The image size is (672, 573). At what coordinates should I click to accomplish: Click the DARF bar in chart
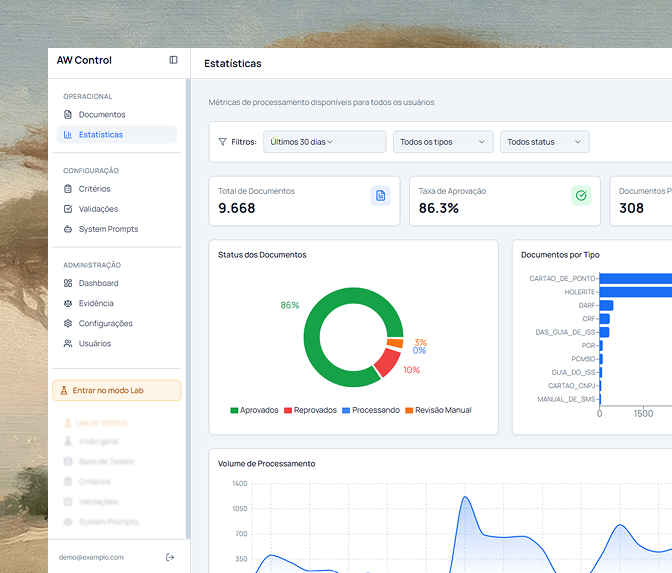pos(606,306)
